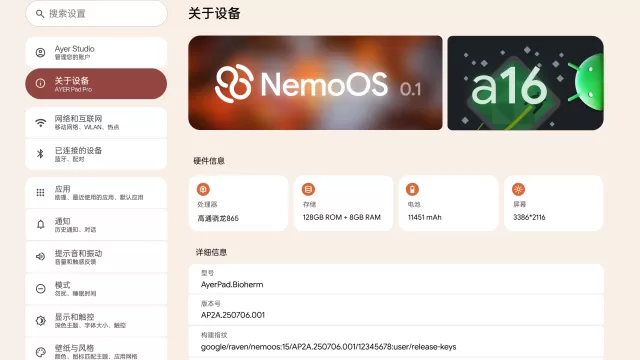Screen dimensions: 640x360
Task: Click the wallpaper and style palette icon
Action: click(40, 352)
